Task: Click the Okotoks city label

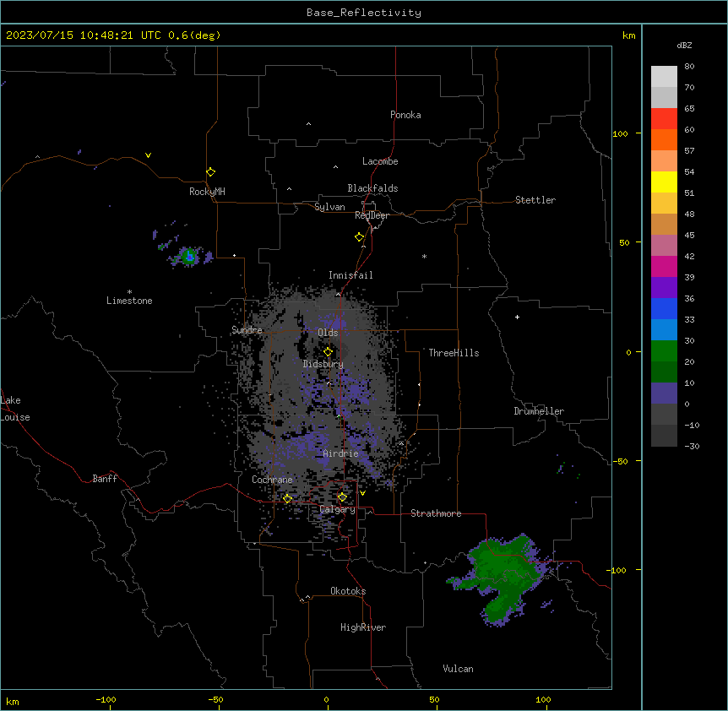Action: click(x=348, y=591)
